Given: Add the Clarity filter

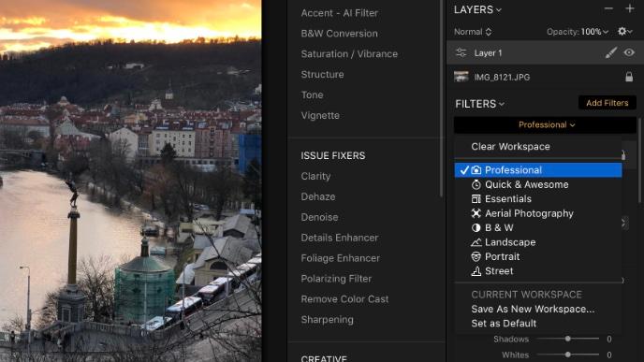Looking at the screenshot, I should pos(315,177).
